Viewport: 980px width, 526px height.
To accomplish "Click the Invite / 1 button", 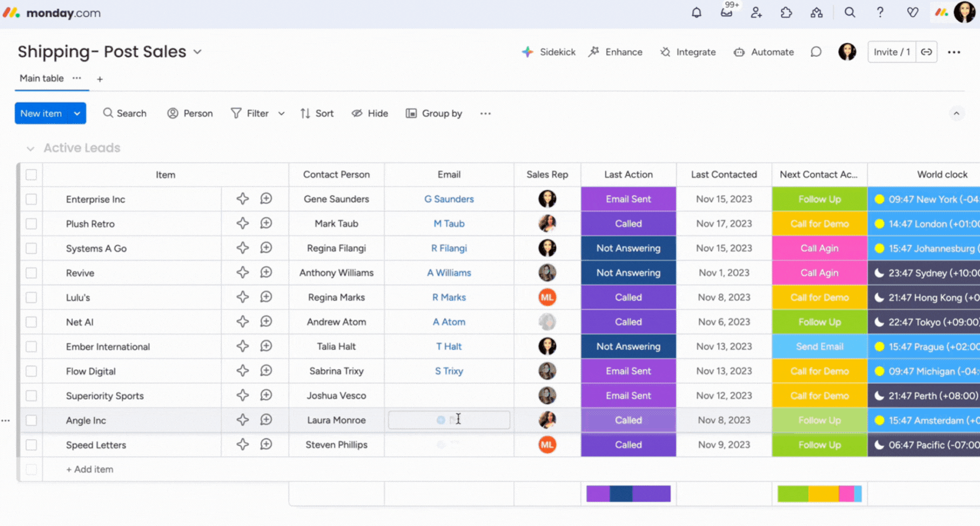I will tap(892, 52).
